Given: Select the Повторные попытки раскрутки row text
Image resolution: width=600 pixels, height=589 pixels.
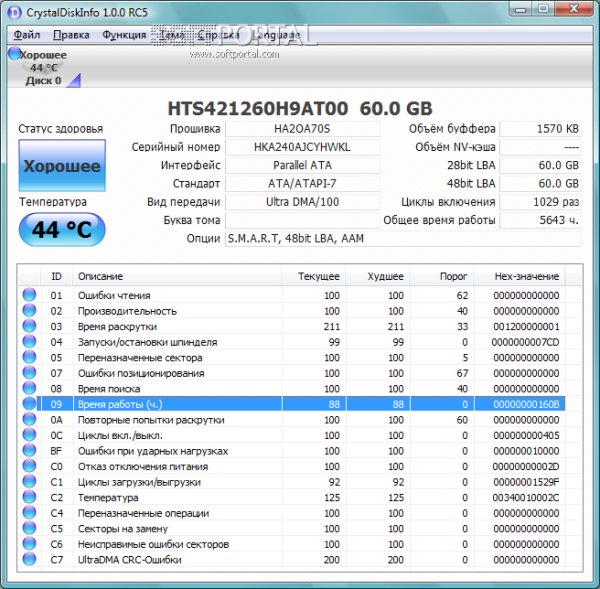Looking at the screenshot, I should [151, 420].
